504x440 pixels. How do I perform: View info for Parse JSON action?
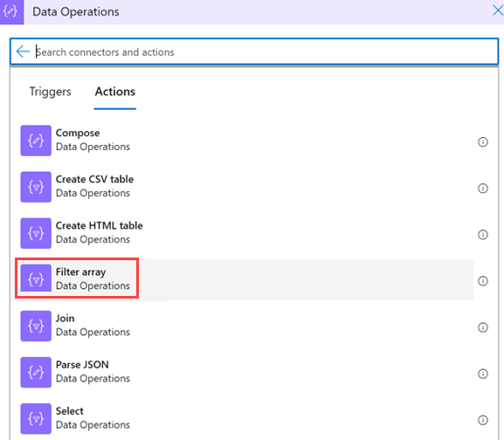tap(483, 374)
